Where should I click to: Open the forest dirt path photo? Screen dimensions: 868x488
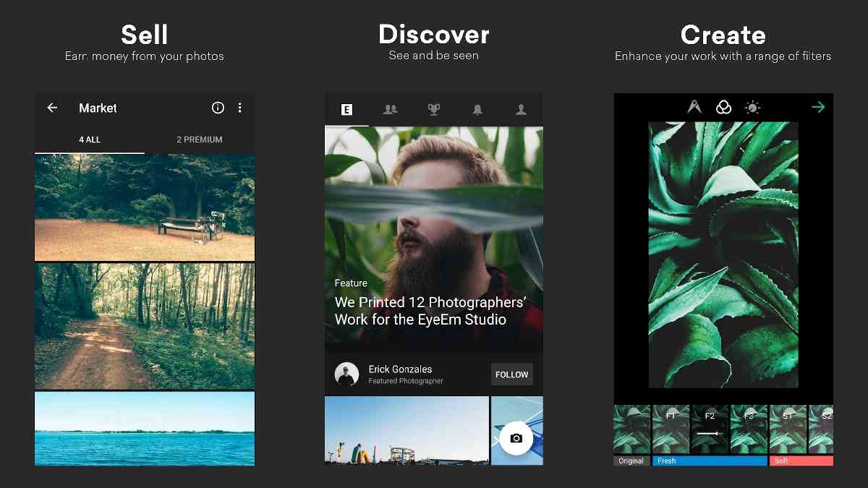(145, 326)
